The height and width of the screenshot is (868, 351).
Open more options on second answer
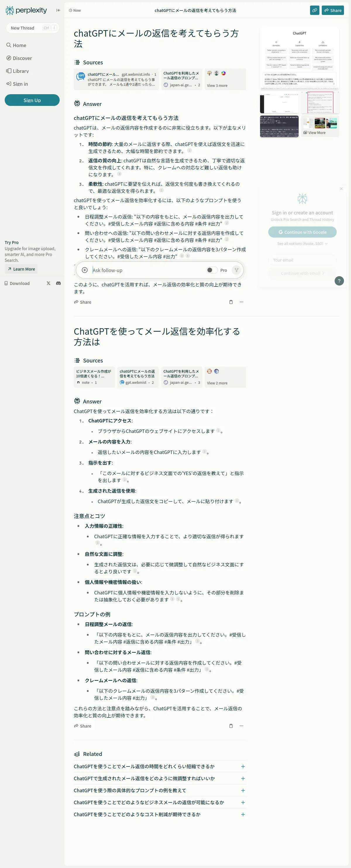[241, 726]
